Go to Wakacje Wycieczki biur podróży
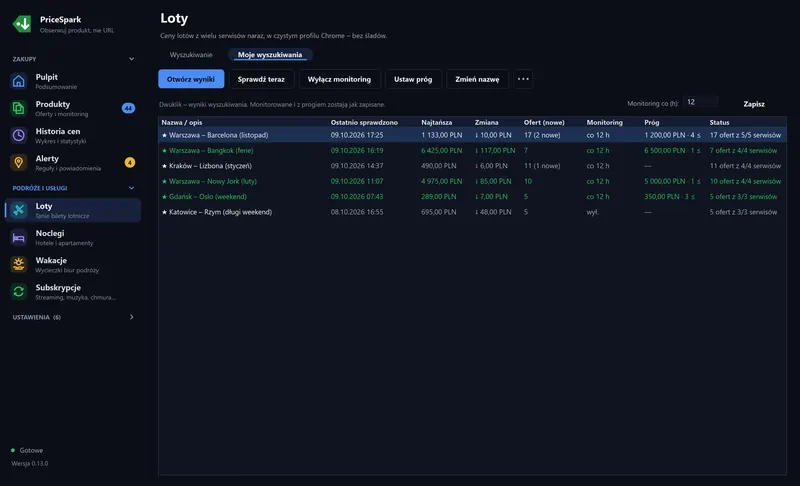The image size is (800, 486). click(72, 264)
